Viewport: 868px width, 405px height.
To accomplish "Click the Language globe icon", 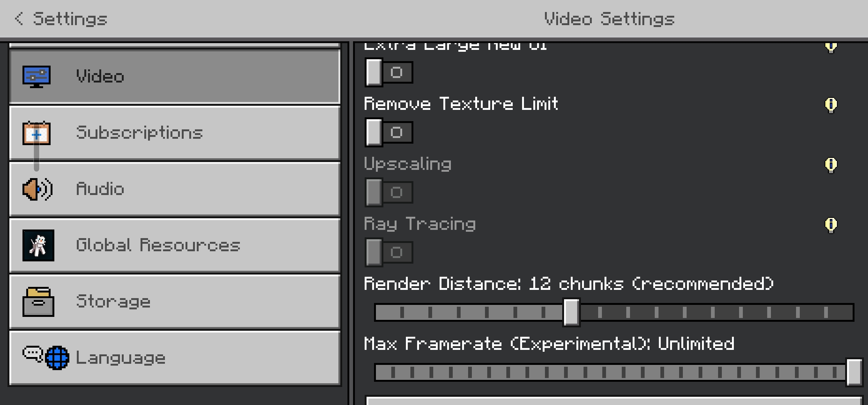I will point(57,358).
